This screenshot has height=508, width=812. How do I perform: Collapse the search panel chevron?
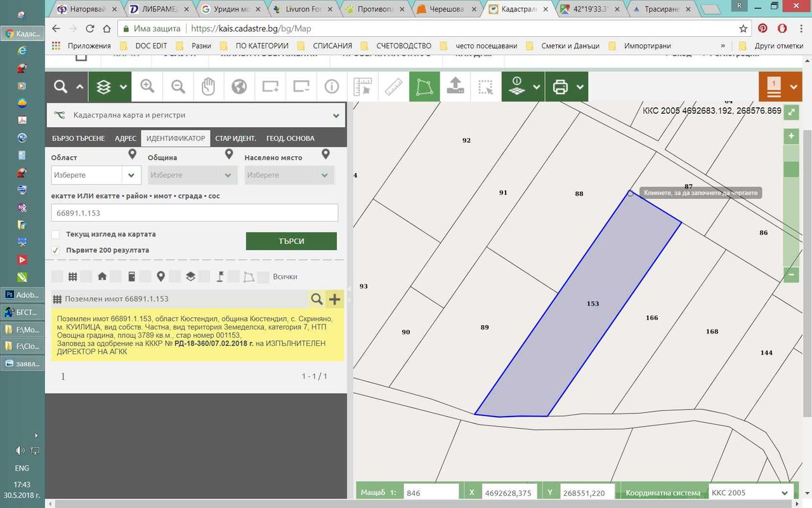80,87
